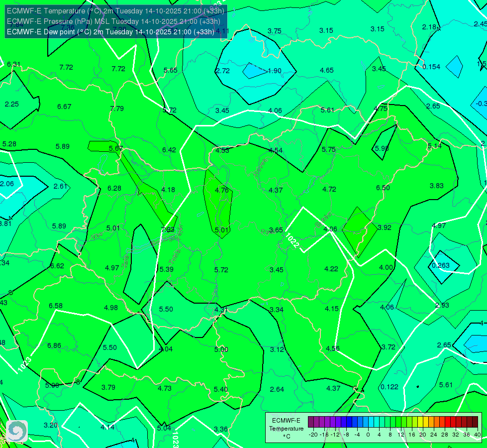The image size is (487, 448).
Task: Click the 1022 isobar pressure label
Action: click(292, 240)
